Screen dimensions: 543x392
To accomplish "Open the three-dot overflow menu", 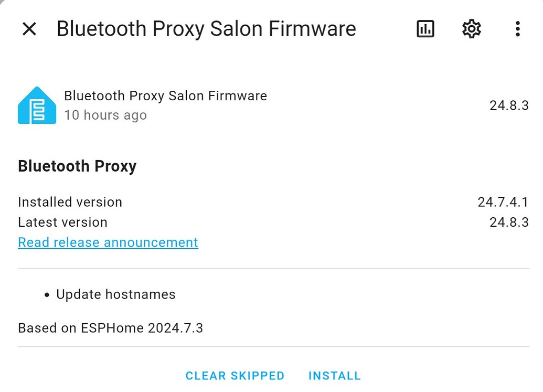I will tap(517, 29).
